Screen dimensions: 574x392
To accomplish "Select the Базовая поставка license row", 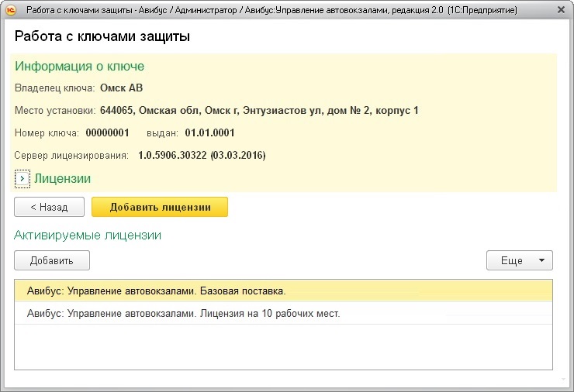I will [x=156, y=291].
